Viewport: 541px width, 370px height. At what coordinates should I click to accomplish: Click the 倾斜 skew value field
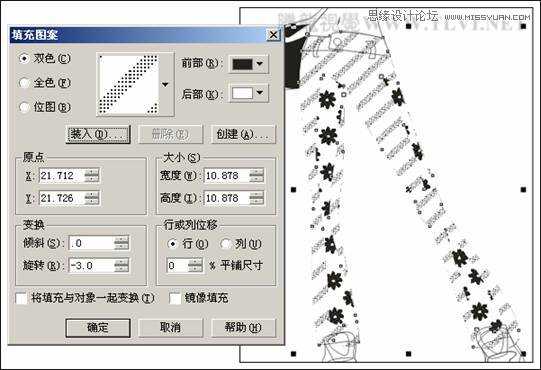click(x=91, y=243)
